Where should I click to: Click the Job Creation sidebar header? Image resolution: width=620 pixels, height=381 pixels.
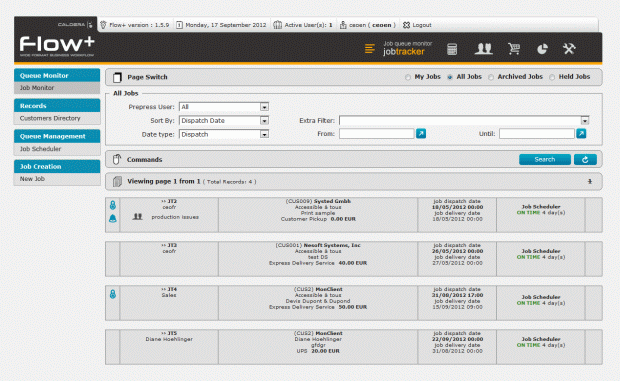57,166
